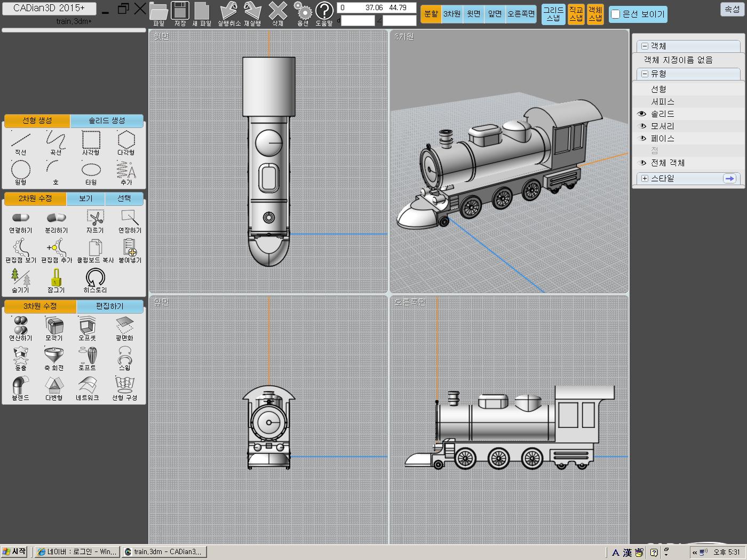
Task: Save with the 저장 floppy icon
Action: click(x=180, y=14)
